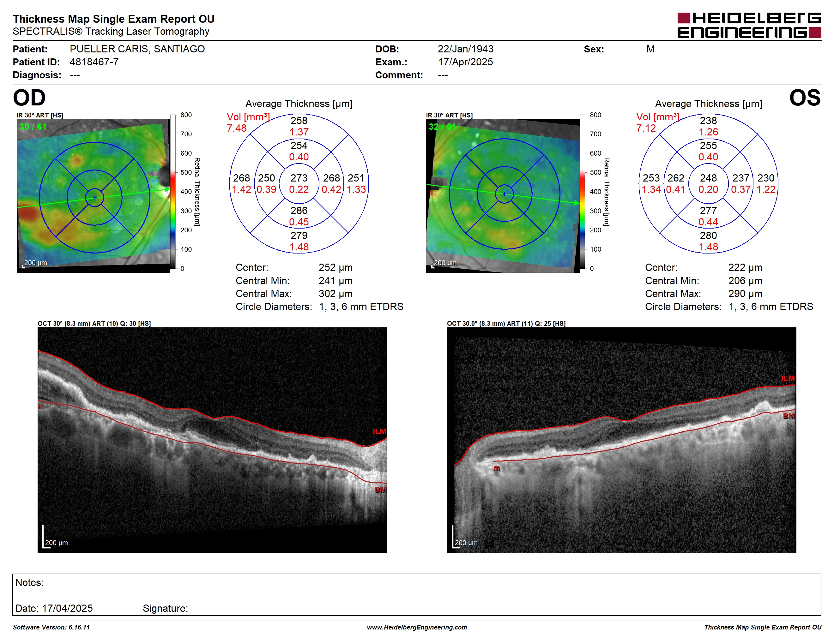Select OD Central Max 302 µm

click(x=336, y=294)
